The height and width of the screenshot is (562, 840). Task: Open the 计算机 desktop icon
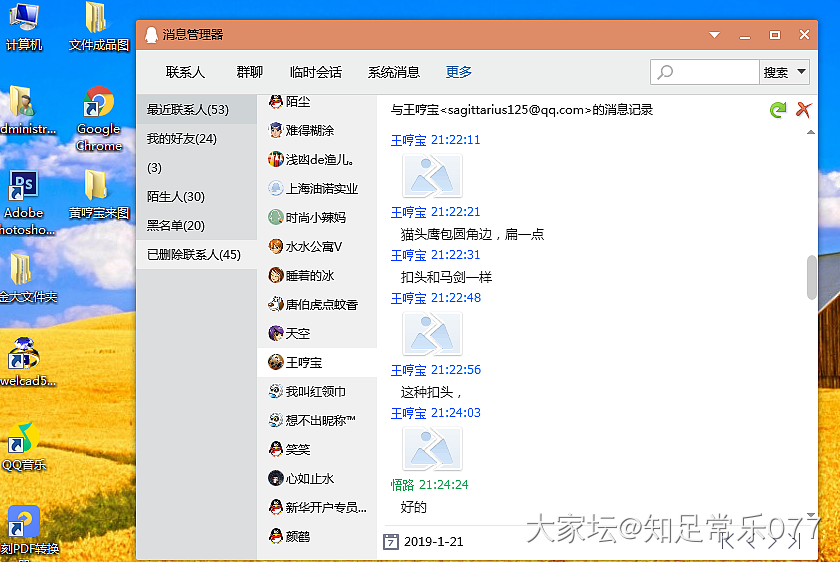pos(24,26)
